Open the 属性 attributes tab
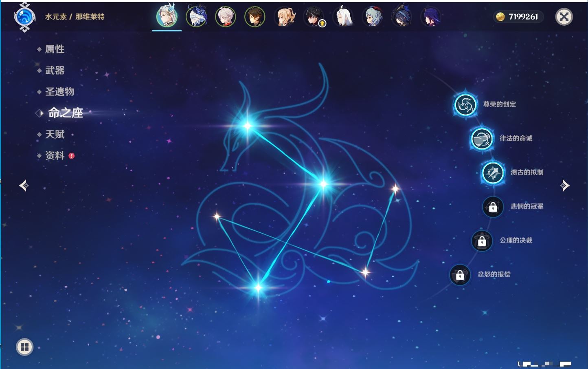 click(x=55, y=49)
